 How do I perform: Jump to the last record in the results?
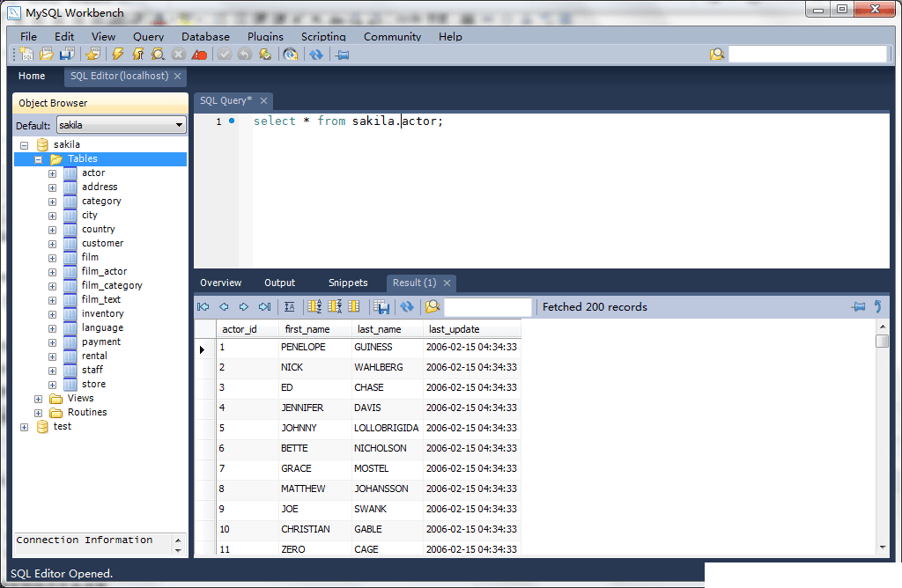(264, 307)
